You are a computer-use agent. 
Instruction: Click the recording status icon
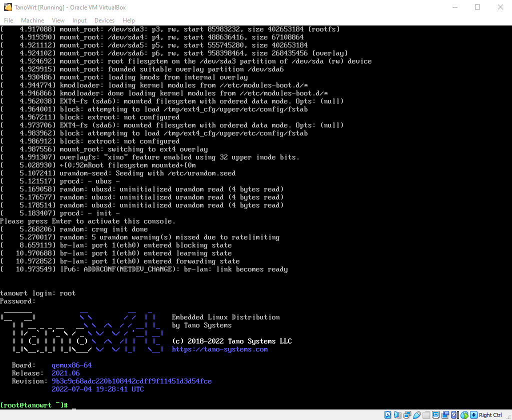[x=443, y=414]
